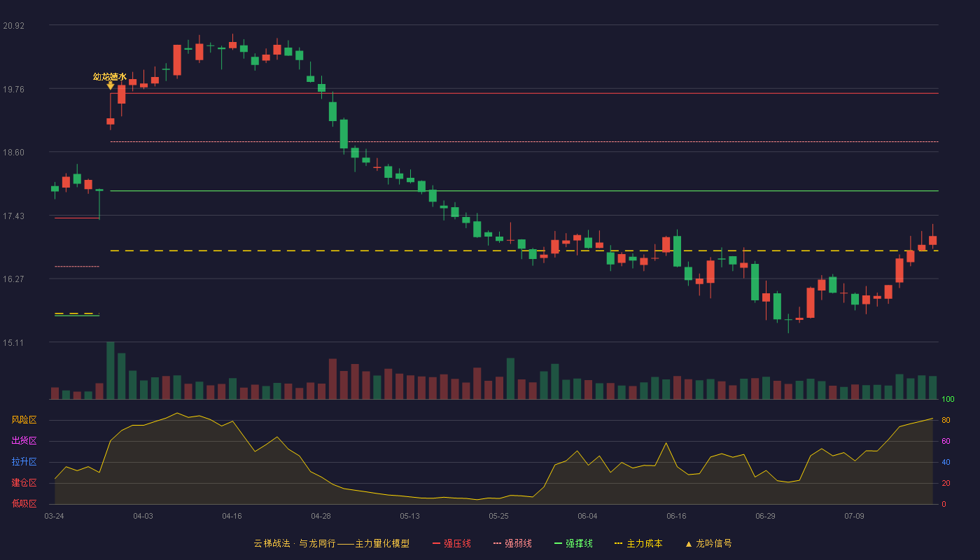
Task: Click the red 强压线 legend line icon
Action: click(436, 543)
